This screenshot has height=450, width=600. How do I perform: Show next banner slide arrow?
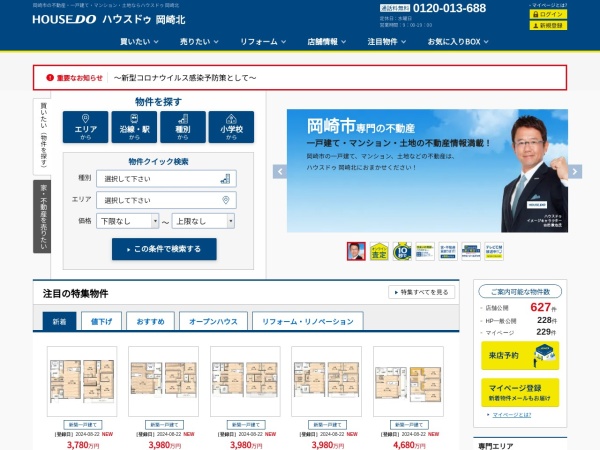point(575,171)
